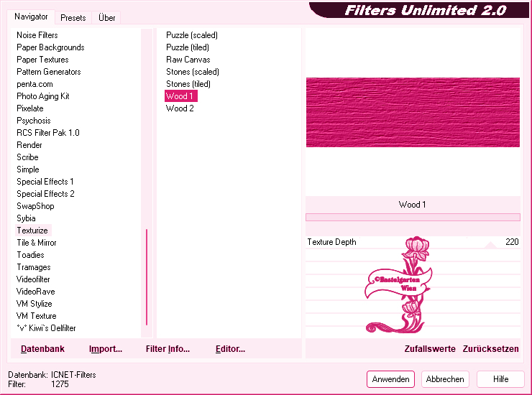Image resolution: width=532 pixels, height=395 pixels.
Task: Select Toadies category
Action: (30, 255)
